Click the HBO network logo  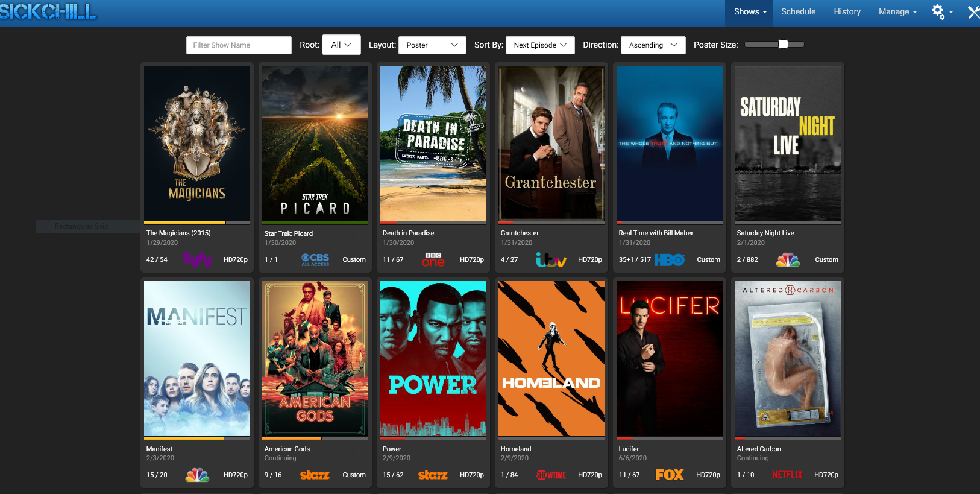pos(670,259)
